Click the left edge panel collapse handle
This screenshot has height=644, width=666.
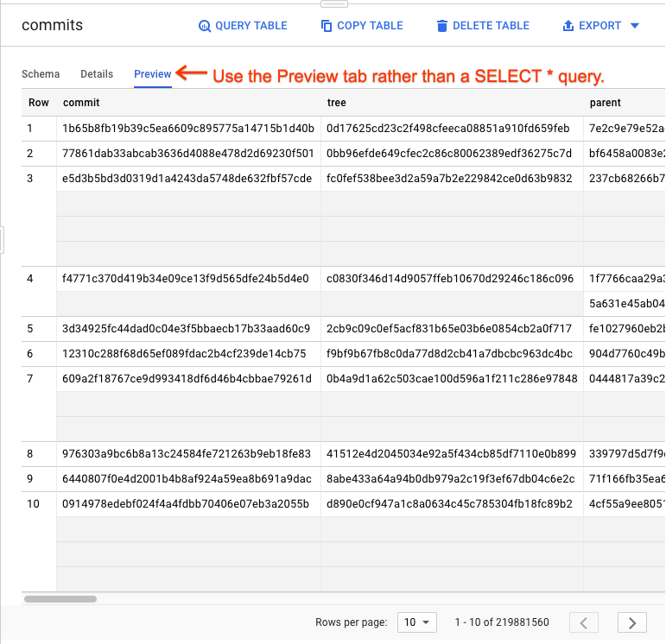tap(3, 239)
